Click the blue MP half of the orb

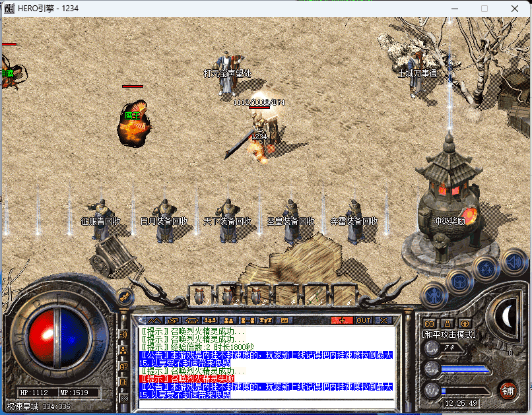[74, 338]
